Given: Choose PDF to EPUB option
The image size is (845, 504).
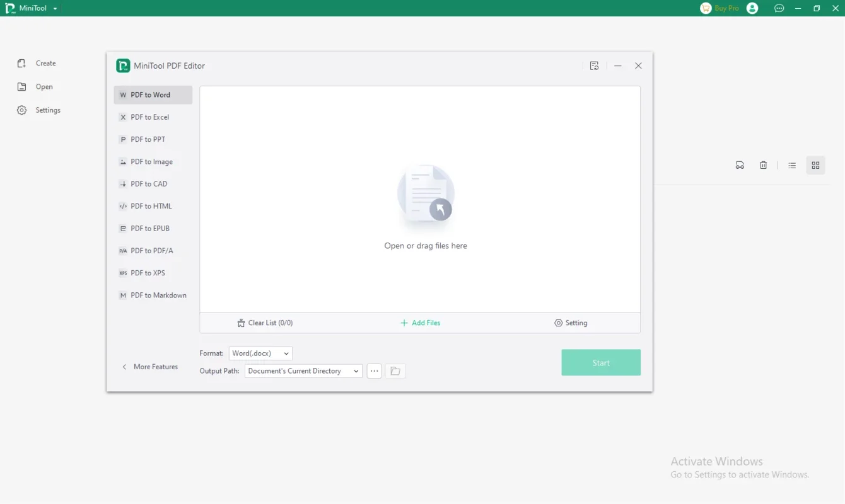Looking at the screenshot, I should (x=153, y=229).
